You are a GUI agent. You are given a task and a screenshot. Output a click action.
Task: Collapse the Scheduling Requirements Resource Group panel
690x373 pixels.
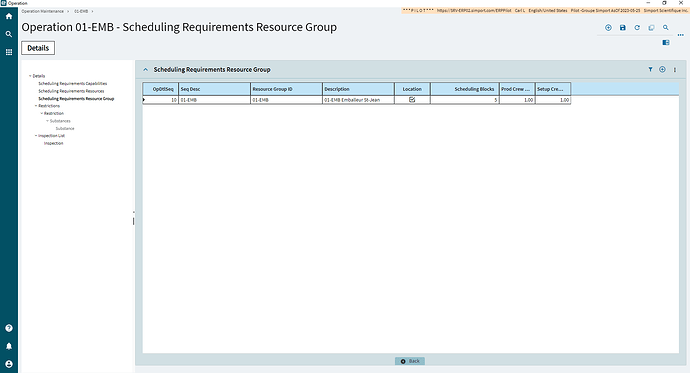(146, 69)
